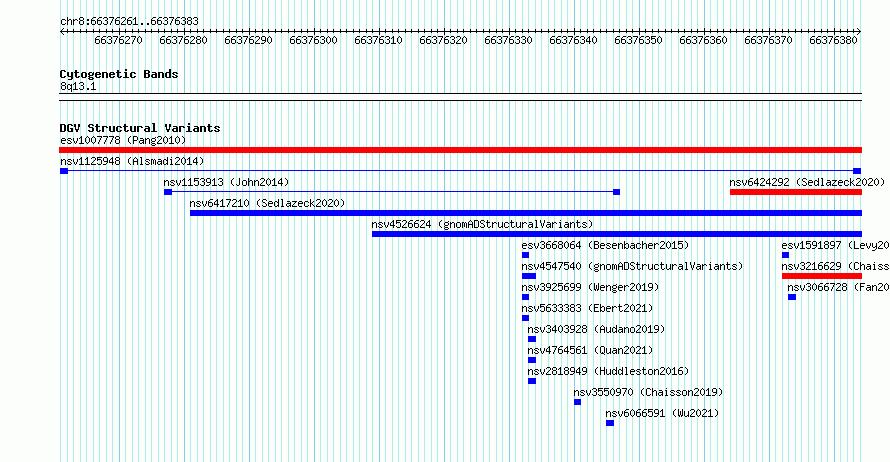Select blue marker under esv3668064
890x462 pixels.
pos(526,255)
